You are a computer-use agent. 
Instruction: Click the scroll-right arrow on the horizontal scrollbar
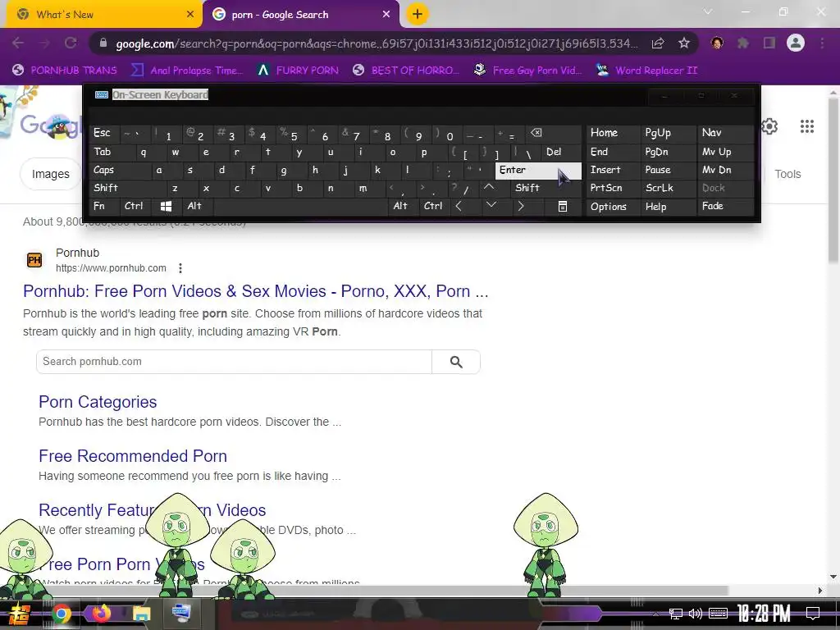(x=820, y=591)
